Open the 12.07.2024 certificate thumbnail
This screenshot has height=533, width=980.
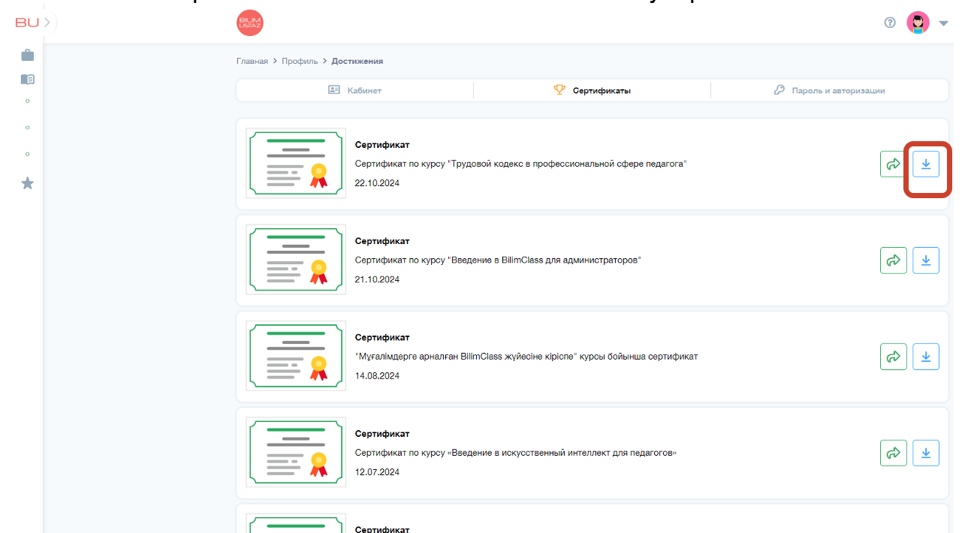click(x=296, y=452)
